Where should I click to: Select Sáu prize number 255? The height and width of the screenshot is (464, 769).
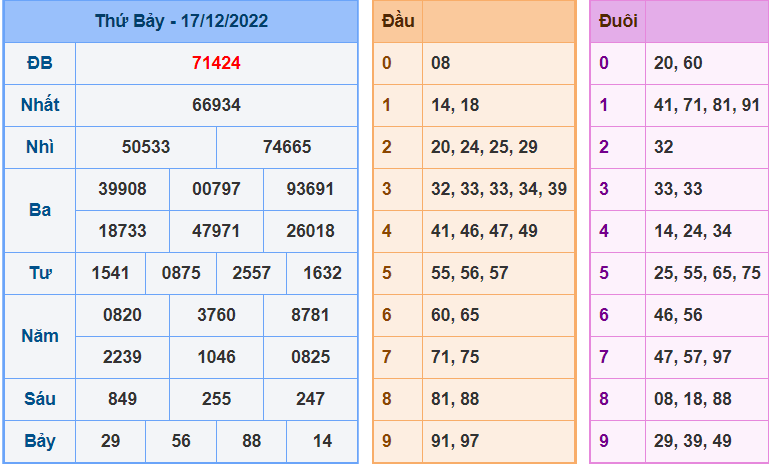(216, 399)
